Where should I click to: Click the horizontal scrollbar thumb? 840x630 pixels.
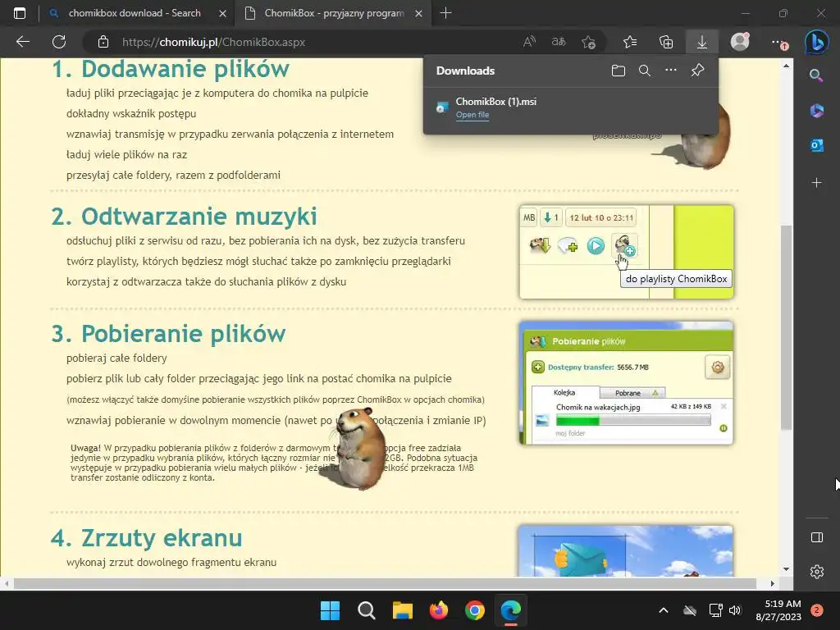click(x=385, y=583)
